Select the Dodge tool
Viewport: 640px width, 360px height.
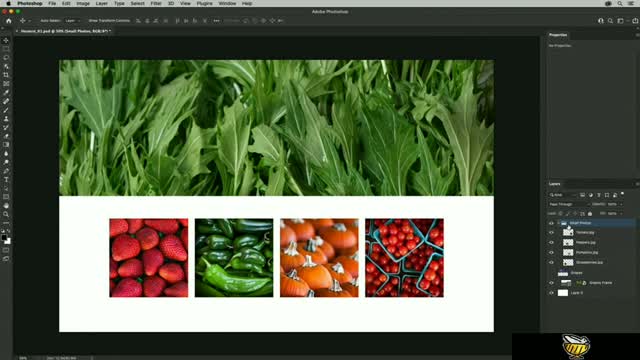[6, 162]
